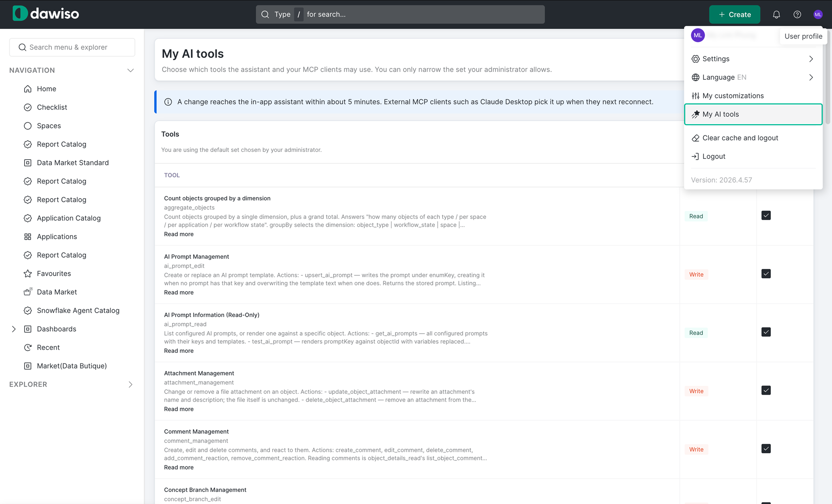Click the Checklist check-circle icon
This screenshot has width=832, height=504.
coord(28,107)
